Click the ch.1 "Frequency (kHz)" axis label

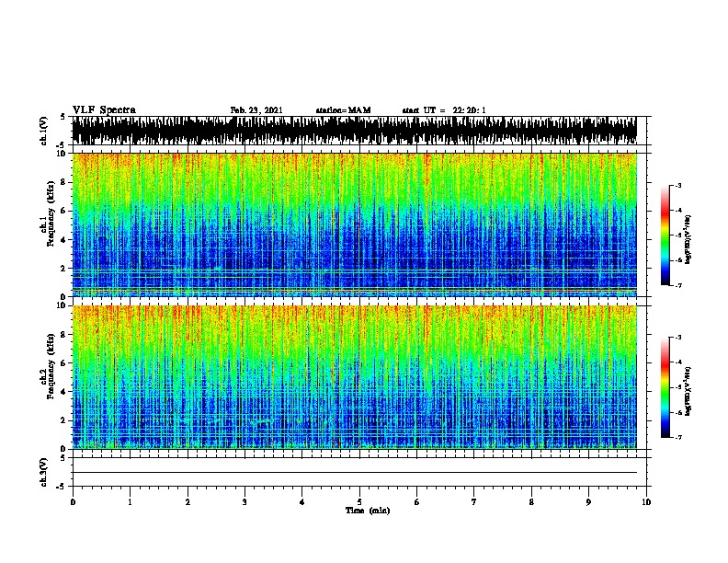coord(51,214)
